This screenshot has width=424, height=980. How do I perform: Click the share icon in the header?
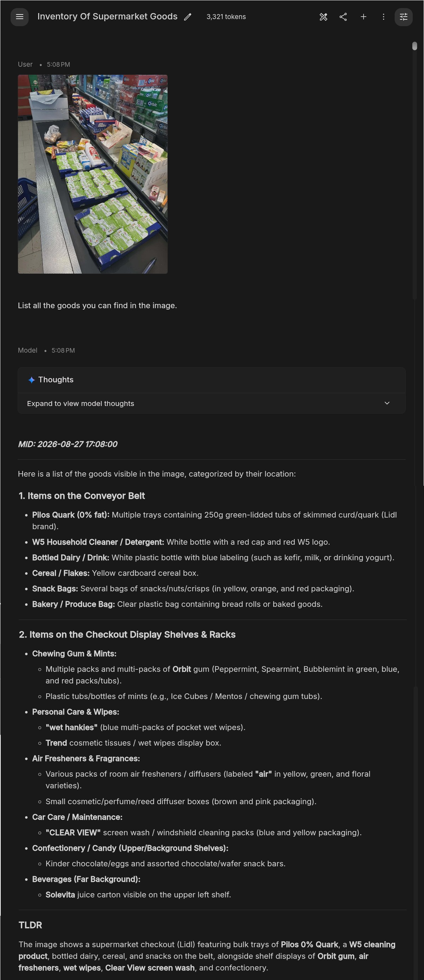click(x=343, y=17)
